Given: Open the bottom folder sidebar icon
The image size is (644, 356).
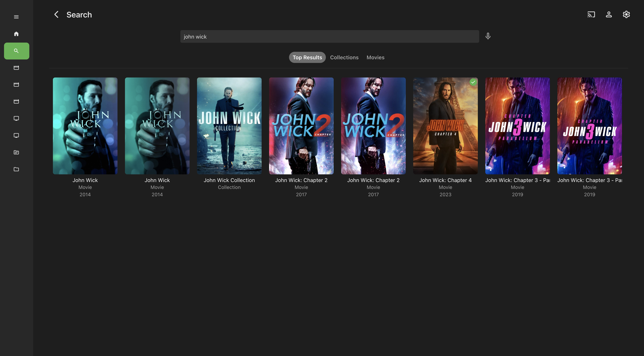Looking at the screenshot, I should click(x=16, y=169).
